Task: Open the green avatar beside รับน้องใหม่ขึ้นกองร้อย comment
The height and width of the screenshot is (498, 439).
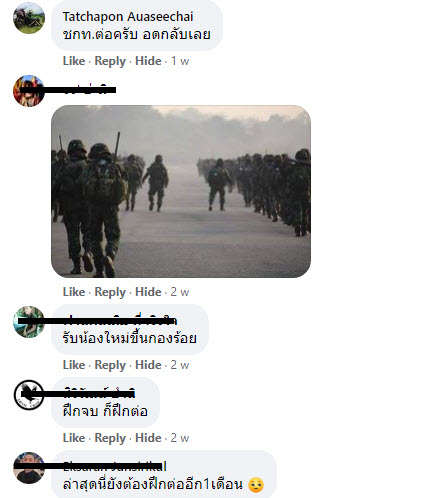Action: pyautogui.click(x=29, y=322)
